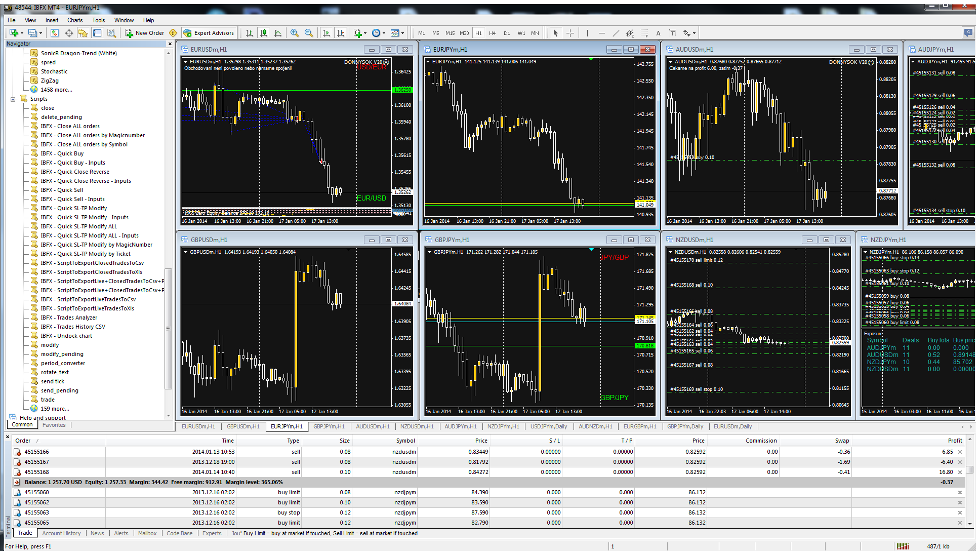Open '1458 more...' indicators link
Screen dimensions: 980x555
56,90
